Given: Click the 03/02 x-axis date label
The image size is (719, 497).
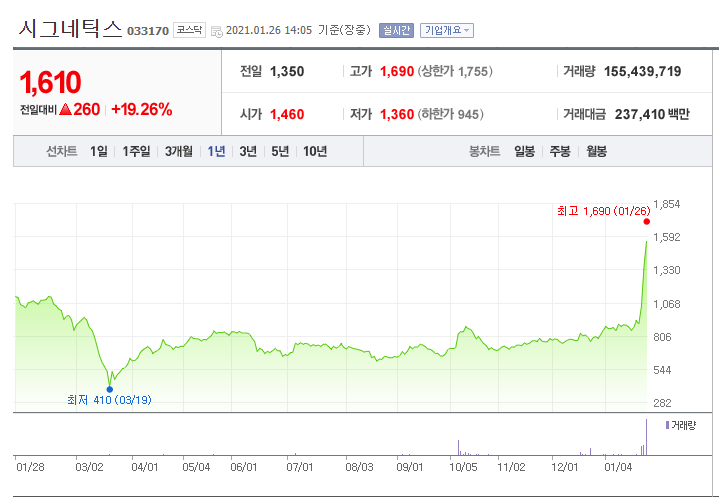Looking at the screenshot, I should [x=89, y=467].
